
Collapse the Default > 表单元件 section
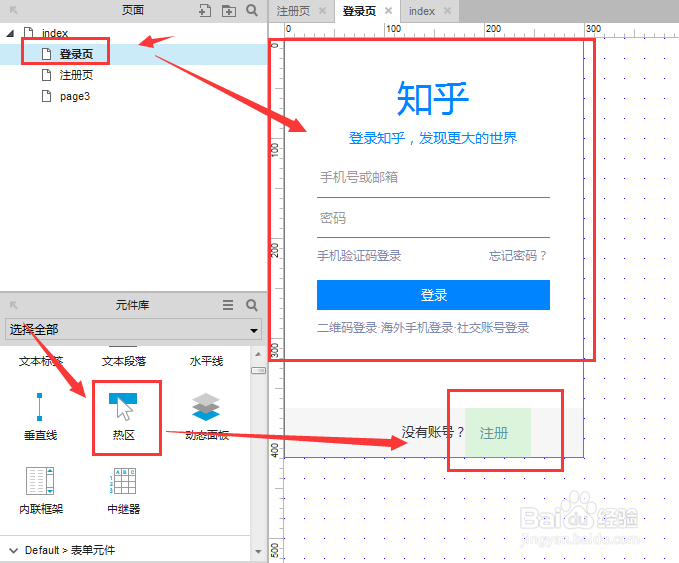14,550
